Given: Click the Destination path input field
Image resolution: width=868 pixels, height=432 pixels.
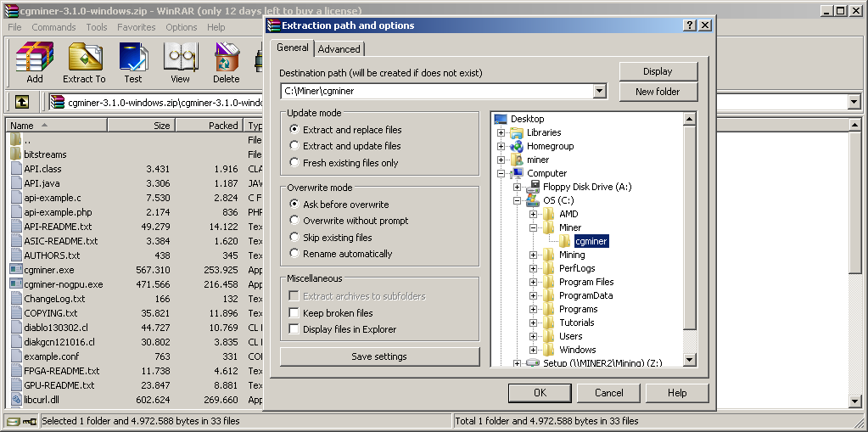Looking at the screenshot, I should (436, 92).
